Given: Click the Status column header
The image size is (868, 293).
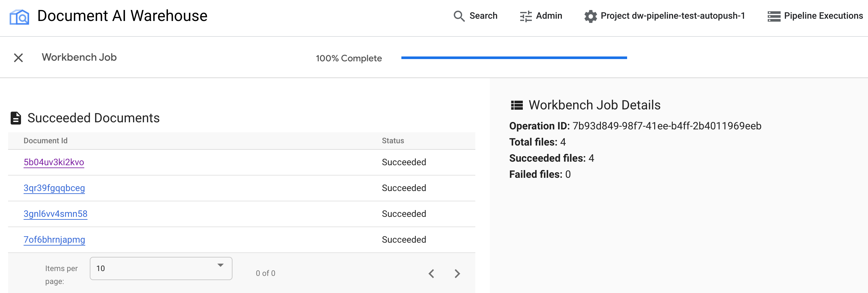Looking at the screenshot, I should point(393,141).
